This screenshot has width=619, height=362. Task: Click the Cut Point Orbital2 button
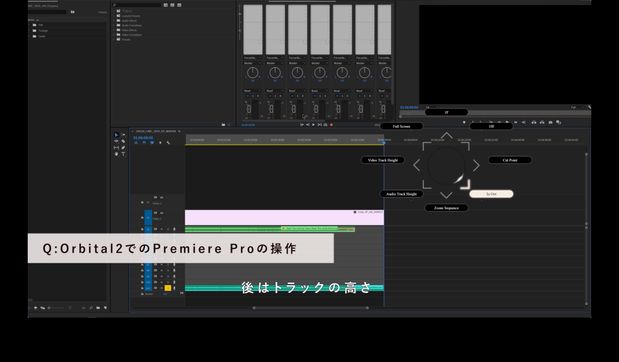tap(510, 160)
